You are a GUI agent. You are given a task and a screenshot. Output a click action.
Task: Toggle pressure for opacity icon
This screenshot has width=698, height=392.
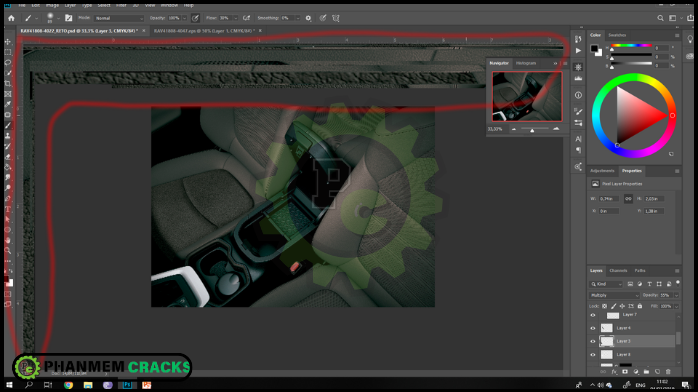195,18
